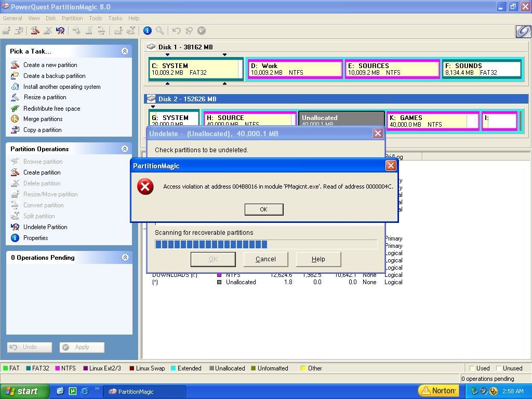Click the Disk 2 drive icon
Image resolution: width=532 pixels, height=399 pixels.
click(151, 99)
